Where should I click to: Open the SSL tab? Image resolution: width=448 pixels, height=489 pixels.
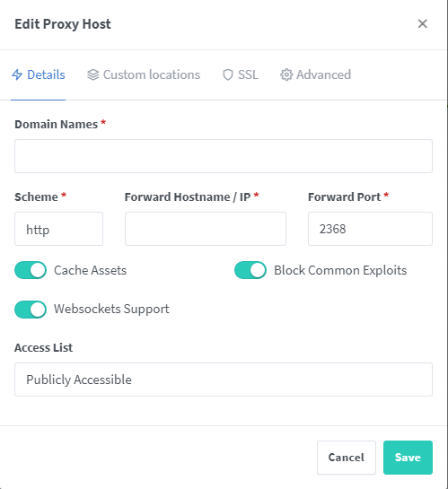tap(241, 74)
